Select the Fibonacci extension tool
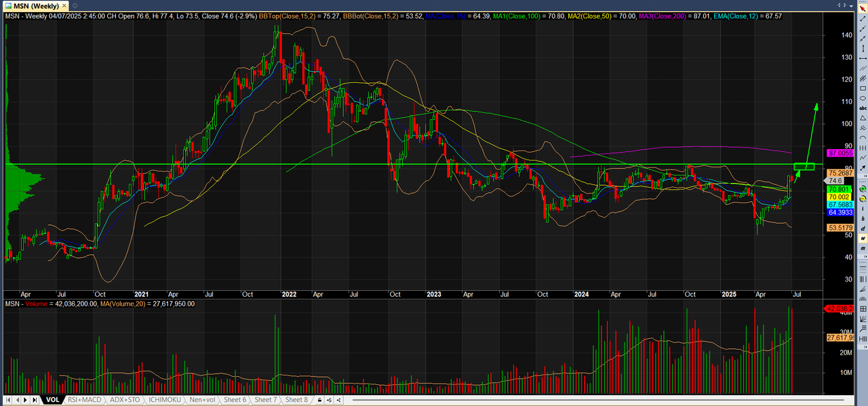 click(863, 327)
